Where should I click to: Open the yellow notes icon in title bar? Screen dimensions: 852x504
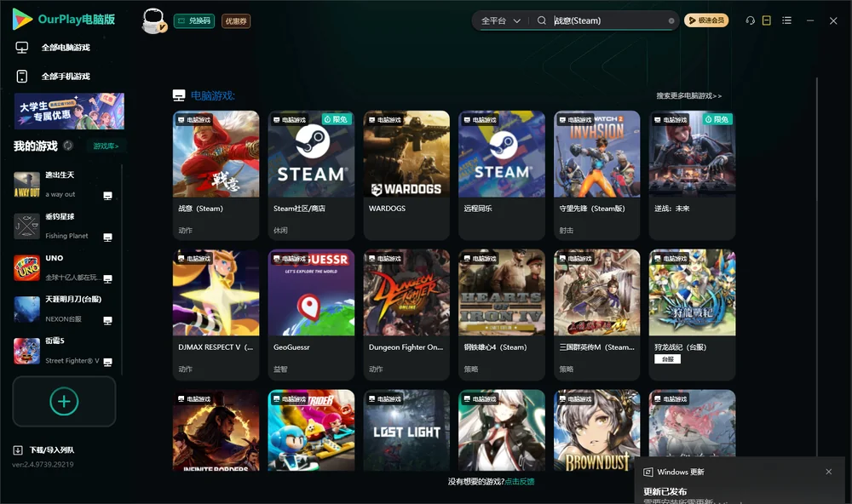pos(767,20)
